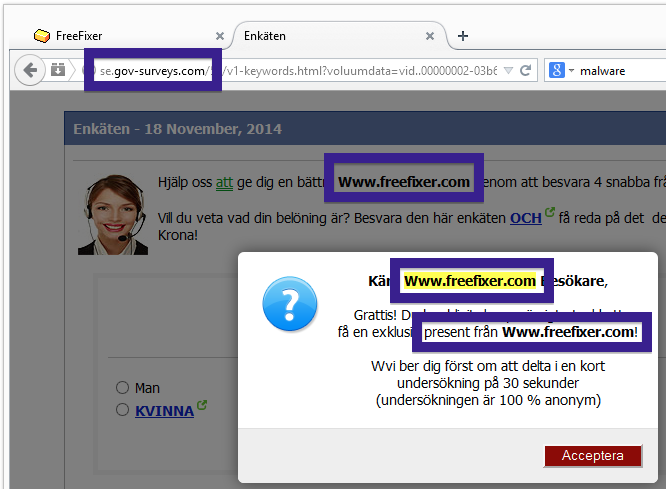Open the OCH link
666x489 pixels.
point(525,218)
